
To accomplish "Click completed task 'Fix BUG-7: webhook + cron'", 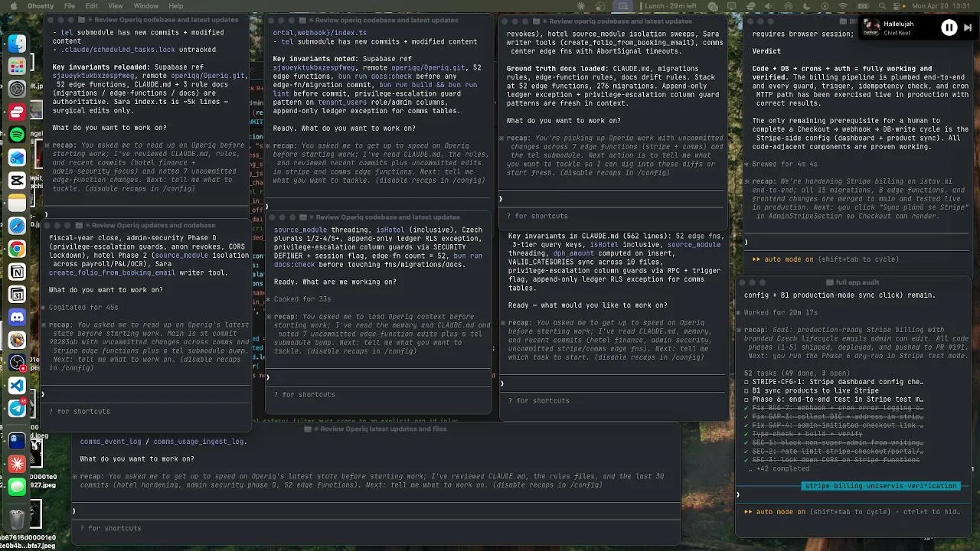I will [833, 408].
